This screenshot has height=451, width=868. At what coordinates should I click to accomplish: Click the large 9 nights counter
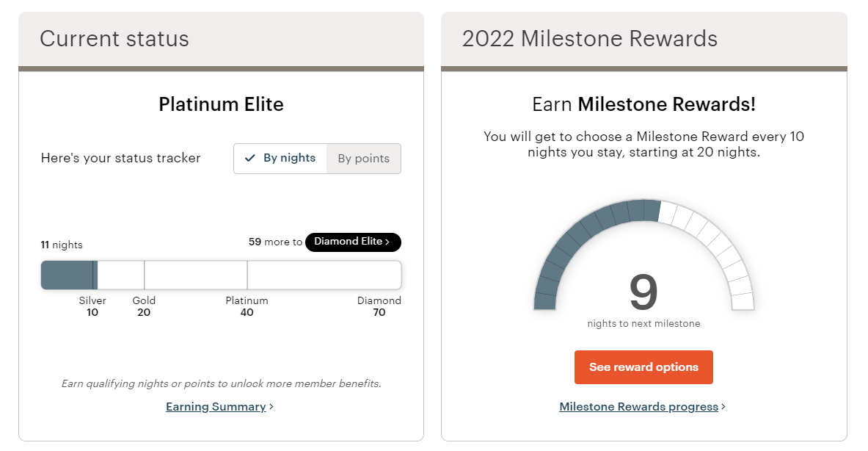click(643, 292)
